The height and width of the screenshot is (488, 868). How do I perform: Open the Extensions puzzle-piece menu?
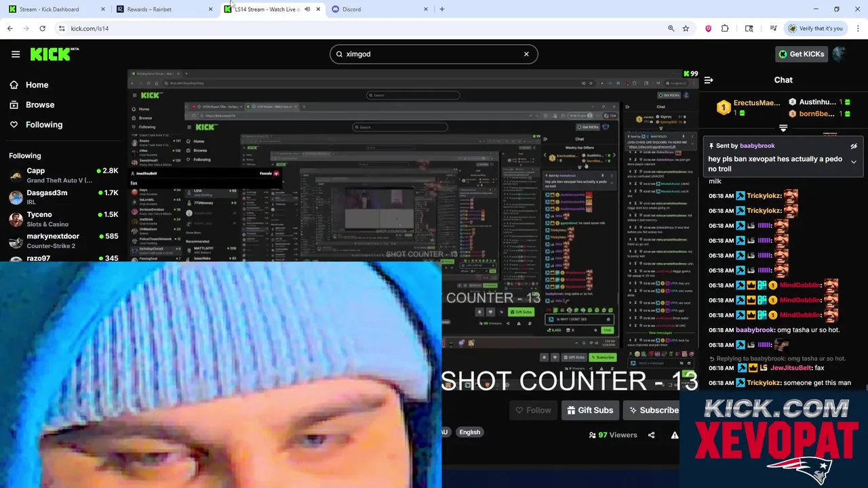(725, 28)
